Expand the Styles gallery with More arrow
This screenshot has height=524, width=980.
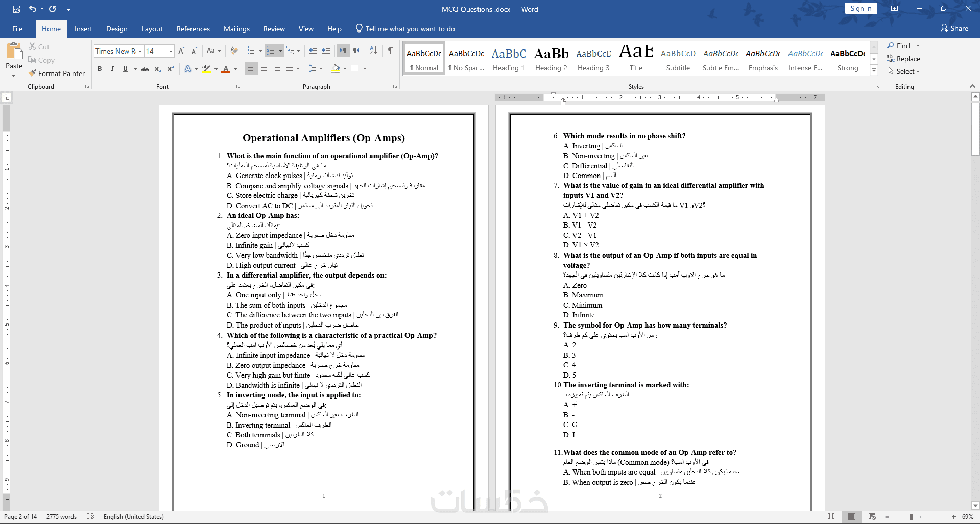874,71
